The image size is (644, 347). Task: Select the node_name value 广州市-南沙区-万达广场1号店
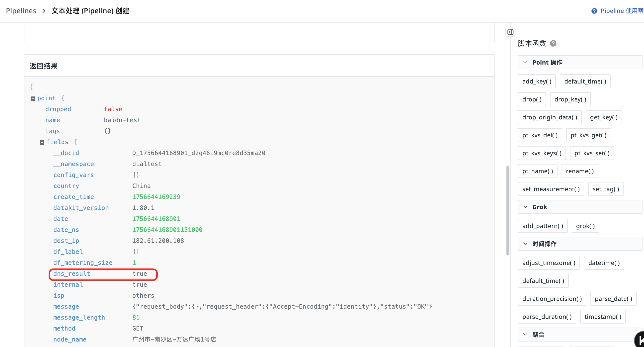(174, 340)
